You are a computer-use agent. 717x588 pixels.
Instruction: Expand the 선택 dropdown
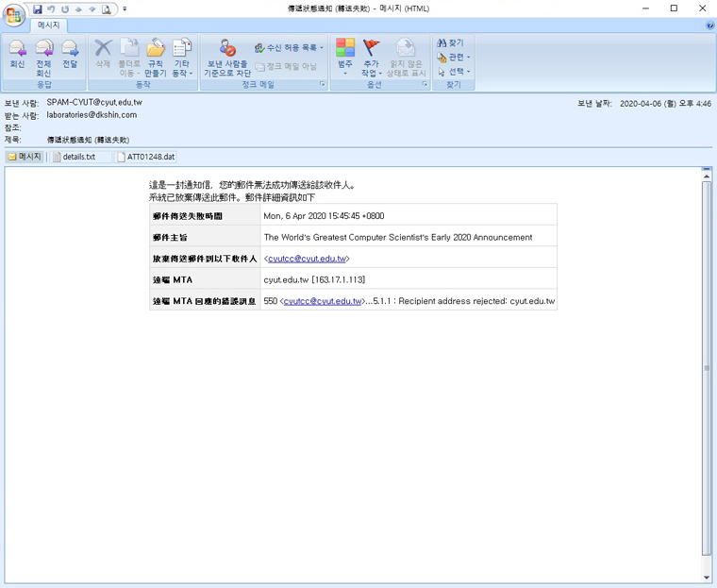pos(454,72)
